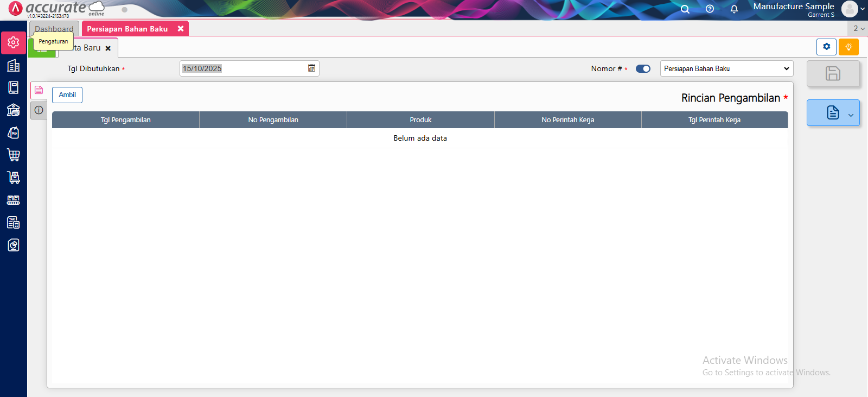Click the notification bell icon
Viewport: 868px width, 397px height.
pyautogui.click(x=734, y=9)
